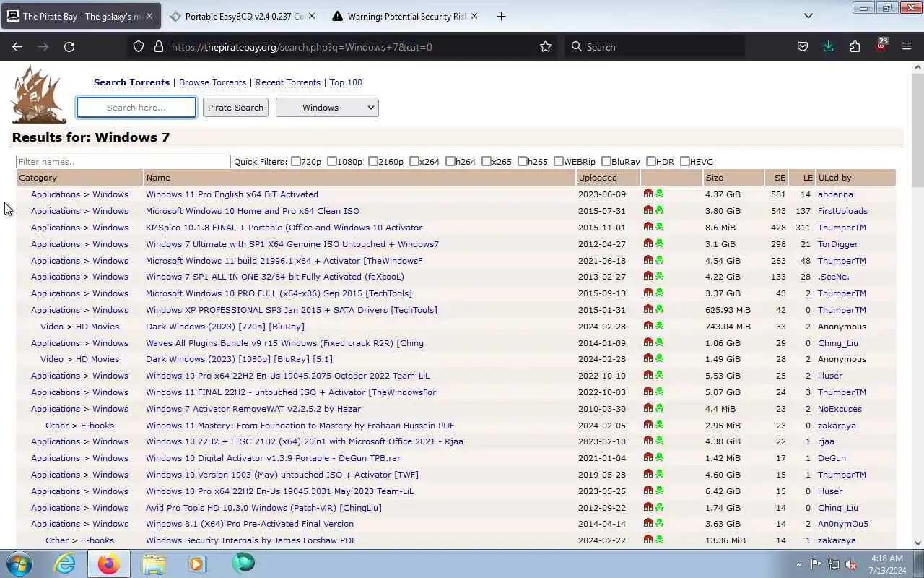Click the muted volume tray icon
The image size is (924, 578).
(x=851, y=564)
